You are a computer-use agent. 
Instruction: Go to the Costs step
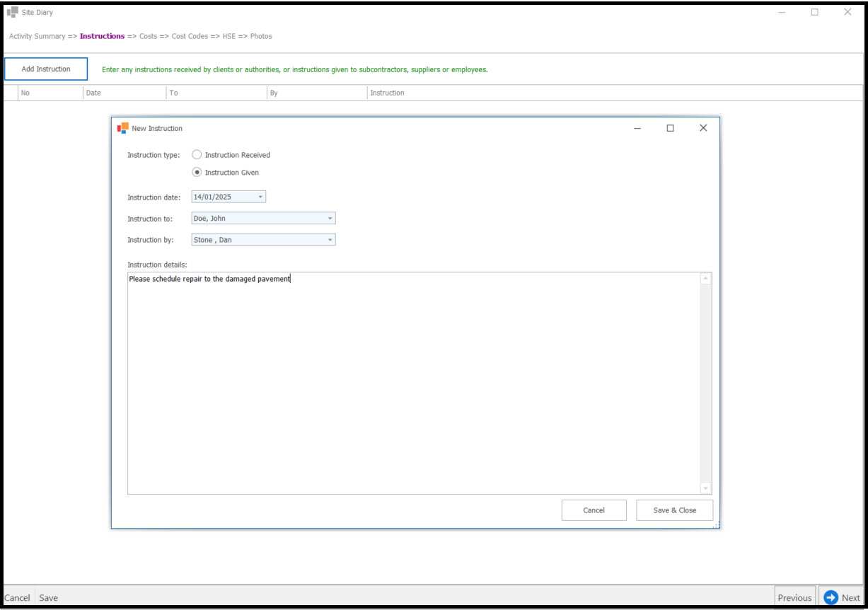pos(148,36)
